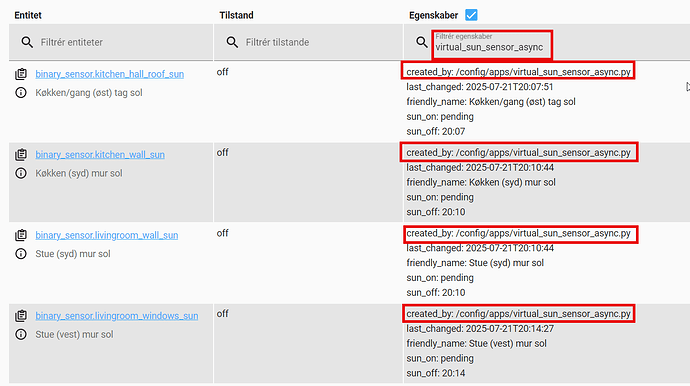Copy entity ID for kitchen_hall_roof_sun
This screenshot has width=690, height=386.
click(x=21, y=74)
